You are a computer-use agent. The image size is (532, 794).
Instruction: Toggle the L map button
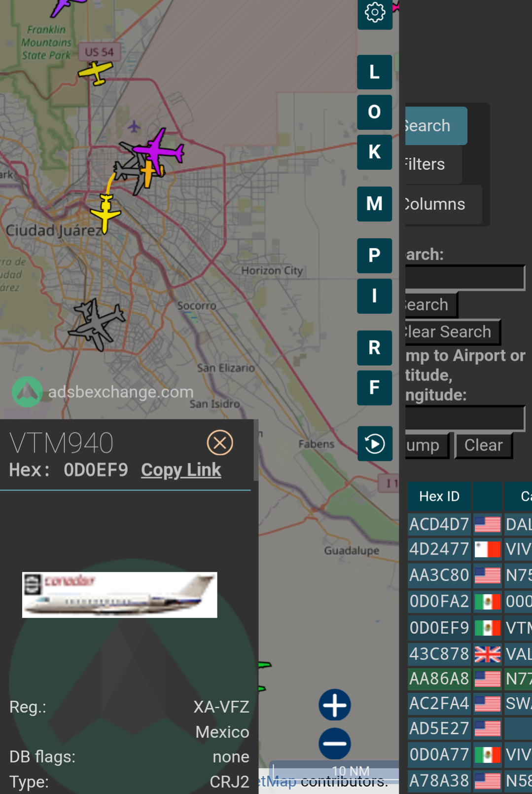point(375,72)
